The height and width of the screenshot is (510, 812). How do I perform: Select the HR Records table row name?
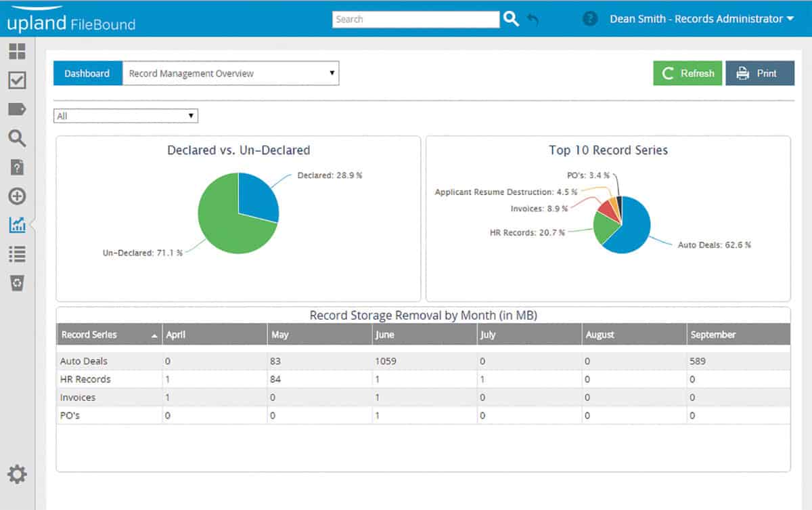(85, 379)
